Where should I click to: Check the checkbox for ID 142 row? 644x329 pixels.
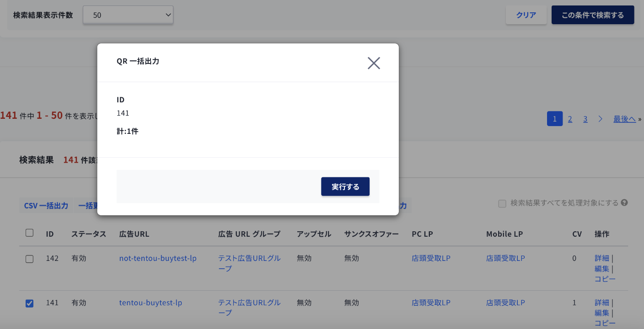point(29,259)
